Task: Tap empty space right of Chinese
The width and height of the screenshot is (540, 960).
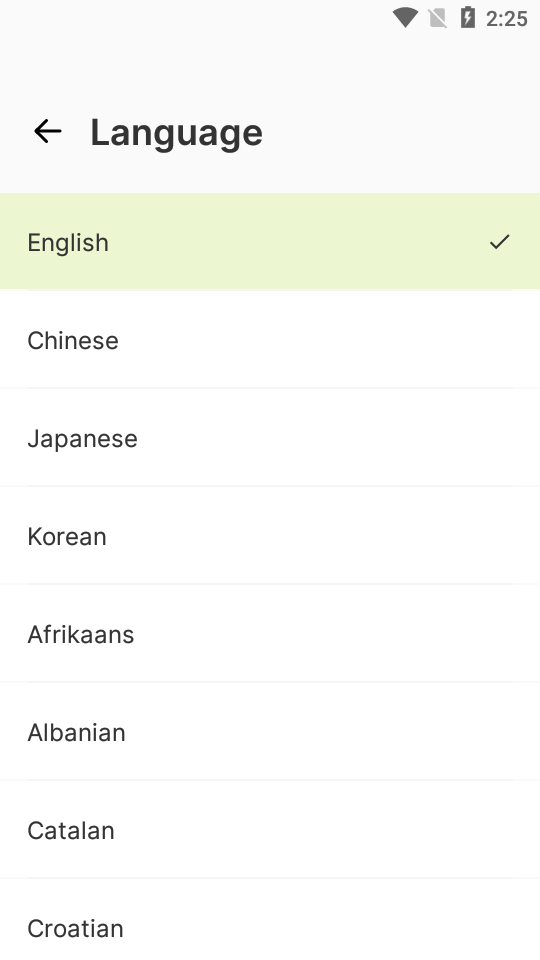Action: coord(329,339)
